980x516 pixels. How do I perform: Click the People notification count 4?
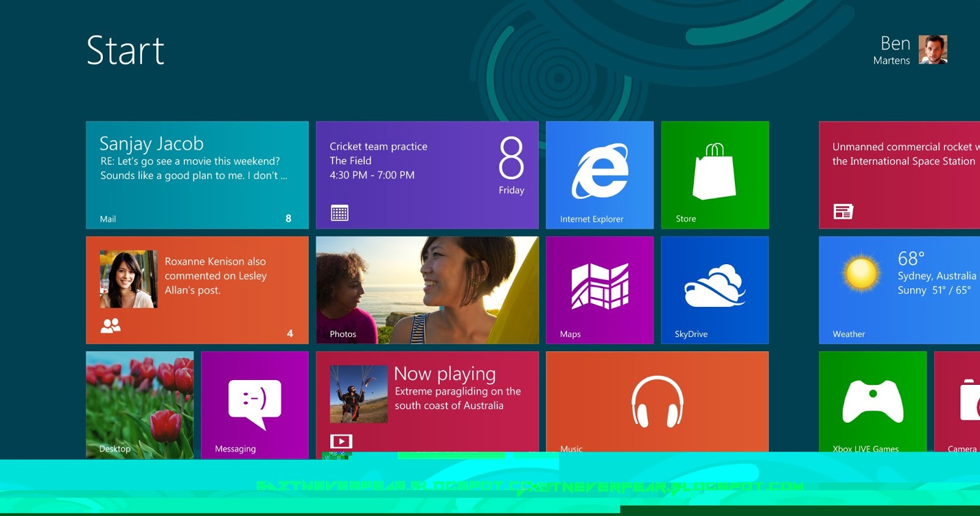click(290, 333)
